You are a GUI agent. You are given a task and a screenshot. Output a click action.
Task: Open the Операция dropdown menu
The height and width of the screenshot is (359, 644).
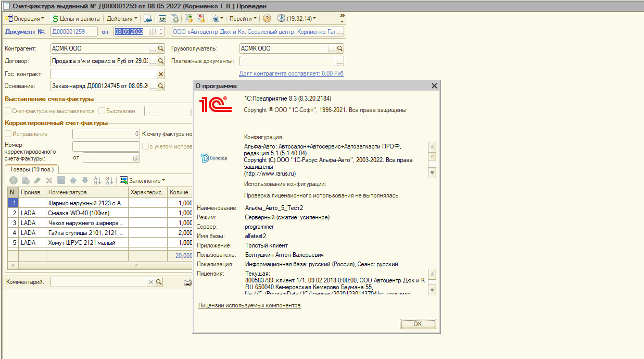(24, 18)
